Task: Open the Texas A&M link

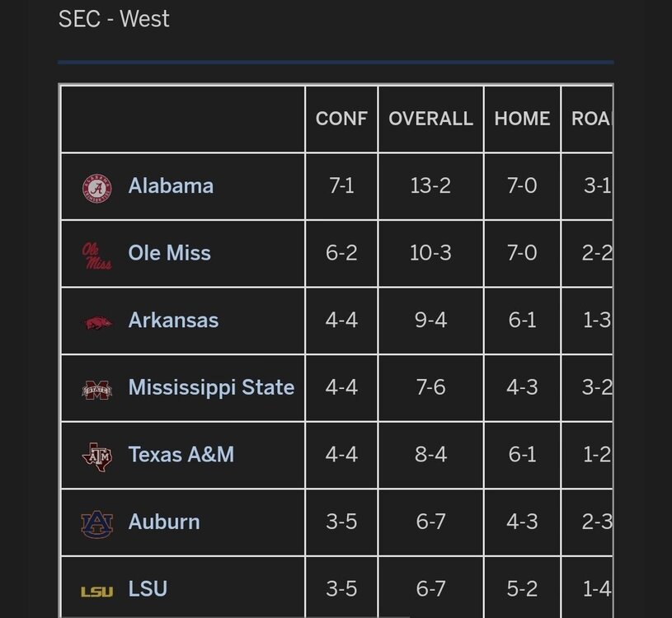Action: point(181,454)
